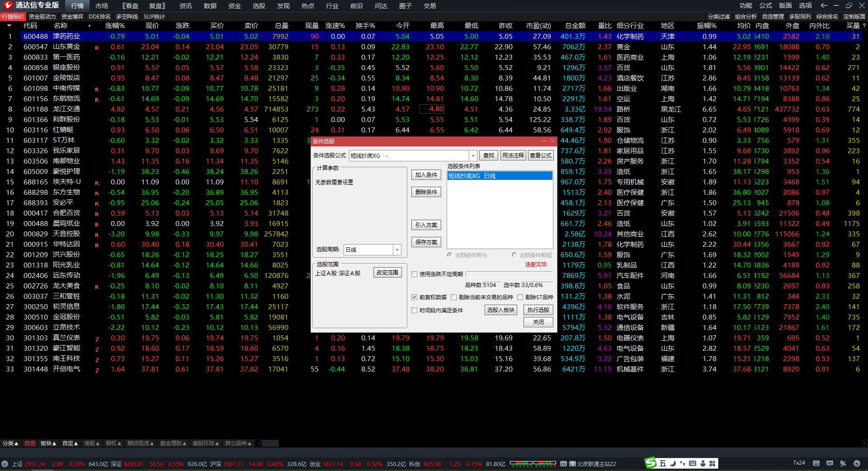Click the lightning bolt icon in status bar
The height and width of the screenshot is (471, 868).
click(x=857, y=463)
